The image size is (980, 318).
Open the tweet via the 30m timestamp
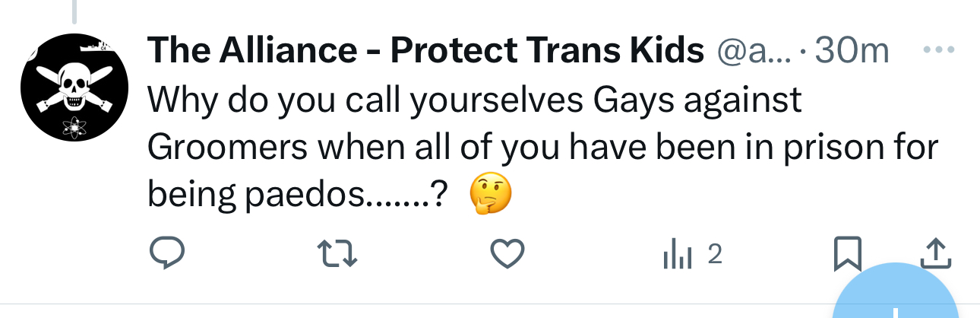pos(851,51)
